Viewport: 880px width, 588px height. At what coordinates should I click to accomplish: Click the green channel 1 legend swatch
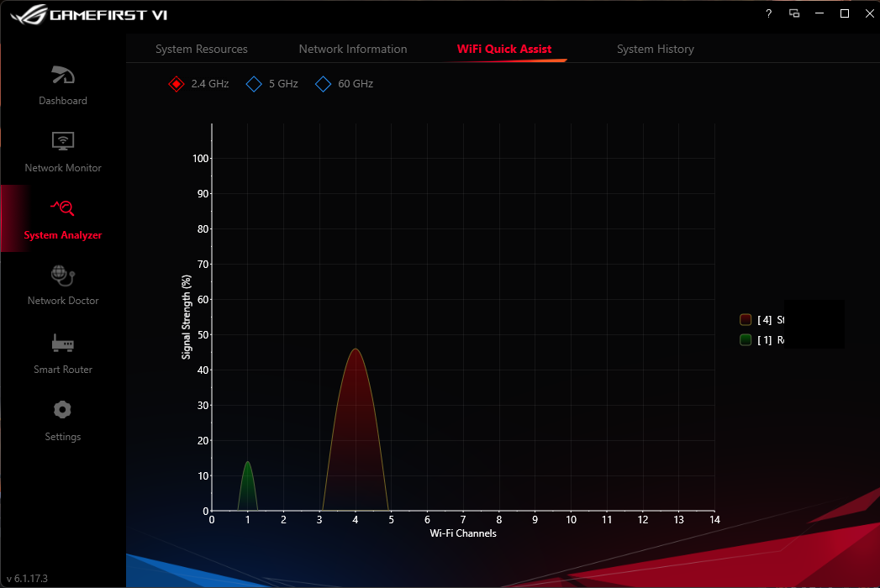746,339
